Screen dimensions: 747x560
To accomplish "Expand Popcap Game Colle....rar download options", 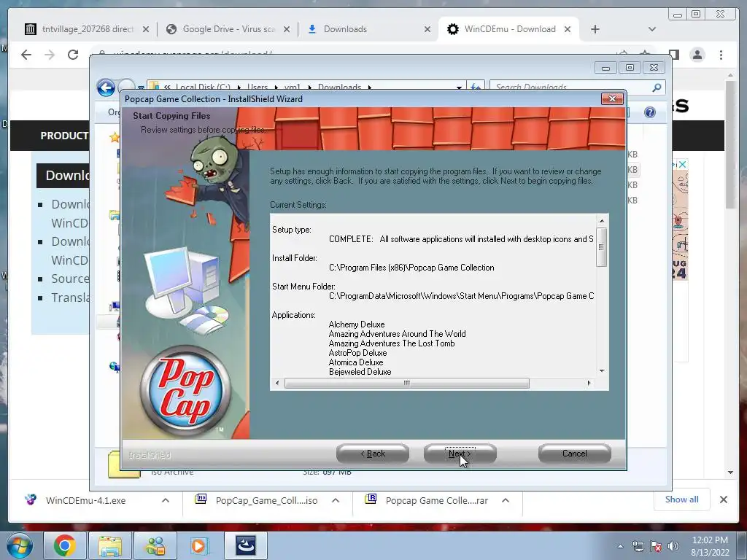I will (506, 500).
